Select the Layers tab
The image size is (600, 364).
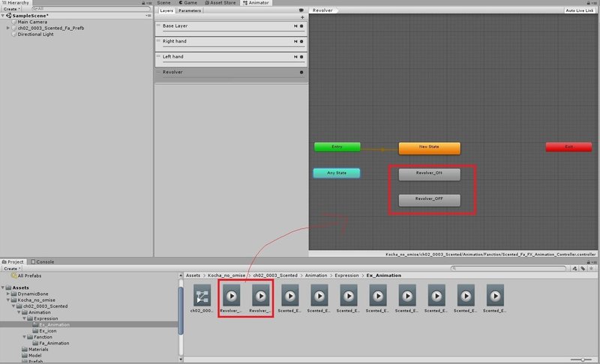pos(166,10)
